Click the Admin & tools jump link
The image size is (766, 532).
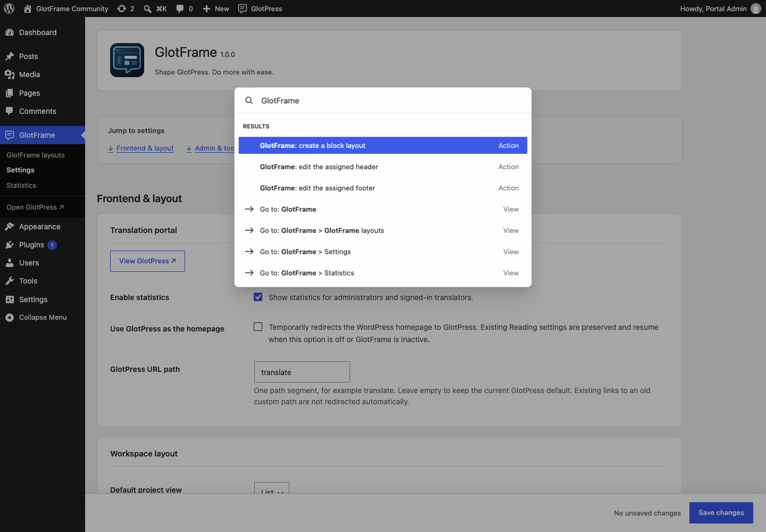coord(211,148)
